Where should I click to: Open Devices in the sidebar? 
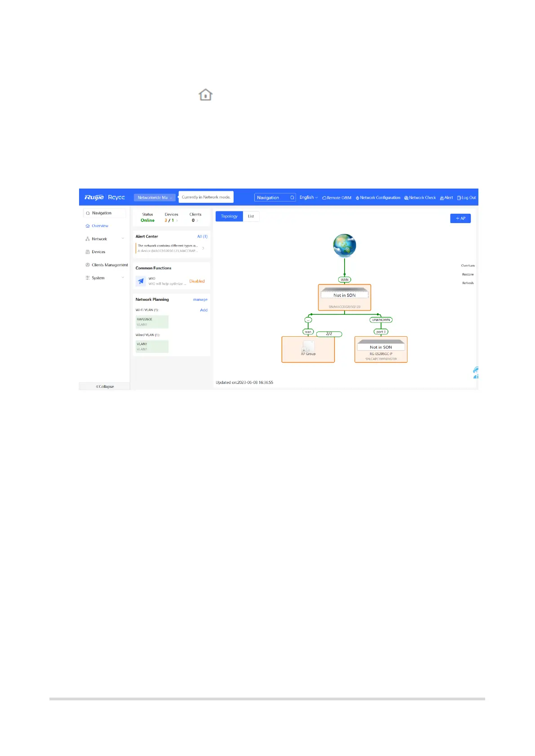[x=98, y=252]
